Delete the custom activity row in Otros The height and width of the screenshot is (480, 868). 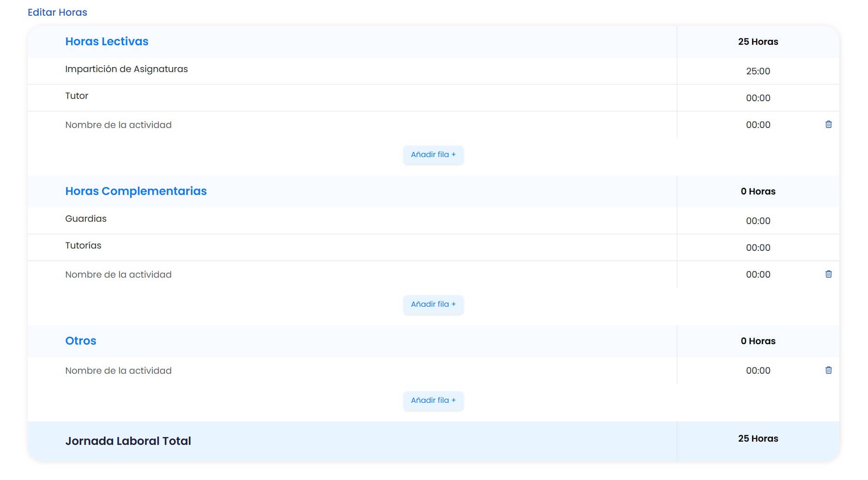(x=828, y=370)
